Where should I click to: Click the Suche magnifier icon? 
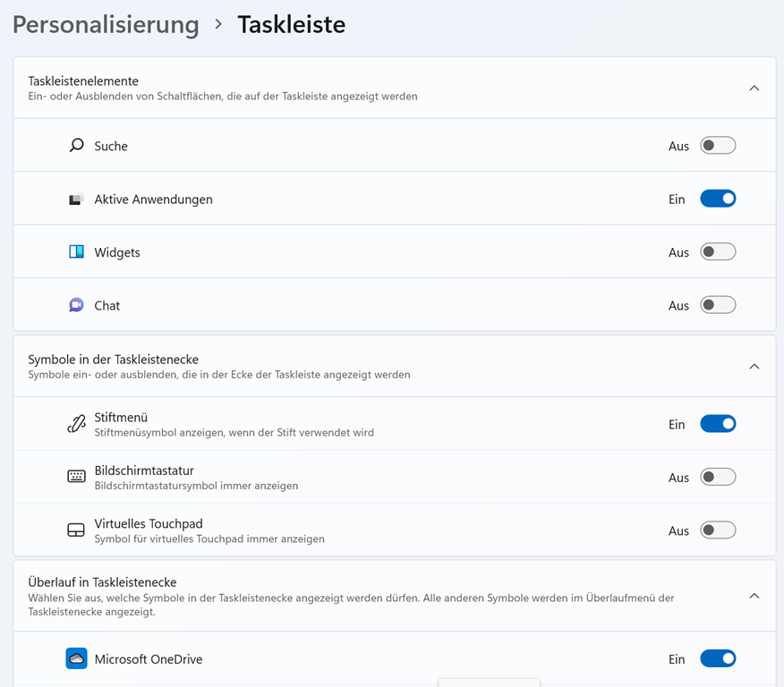coord(77,145)
